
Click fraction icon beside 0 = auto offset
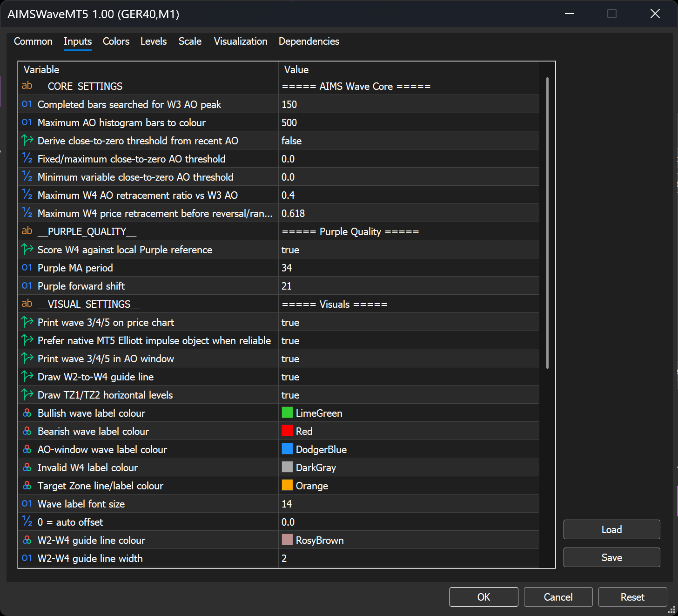[27, 521]
